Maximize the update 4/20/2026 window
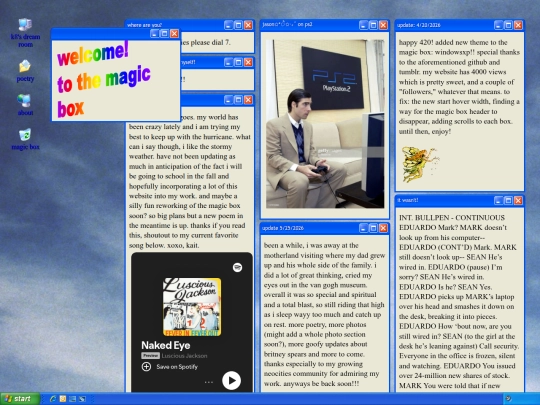This screenshot has width=540, height=405. coord(508,25)
